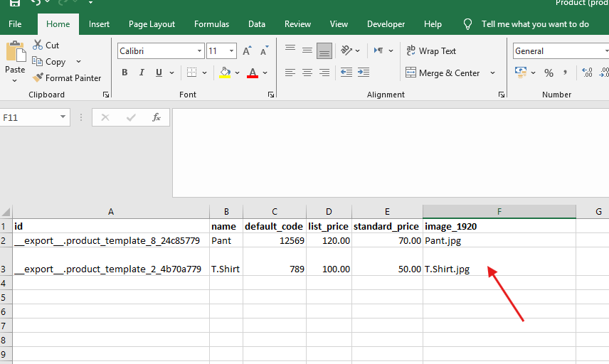Switch to the Formulas ribbon tab
Image resolution: width=609 pixels, height=364 pixels.
pyautogui.click(x=211, y=24)
